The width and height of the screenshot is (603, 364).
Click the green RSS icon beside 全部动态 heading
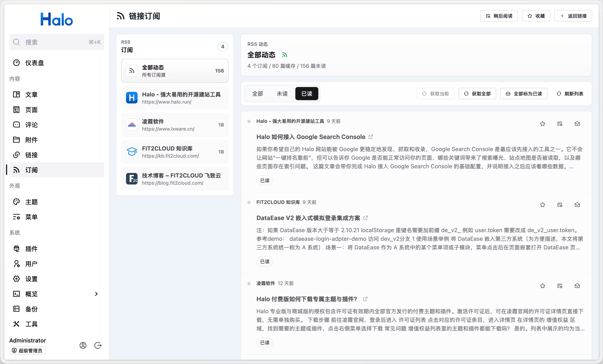284,55
